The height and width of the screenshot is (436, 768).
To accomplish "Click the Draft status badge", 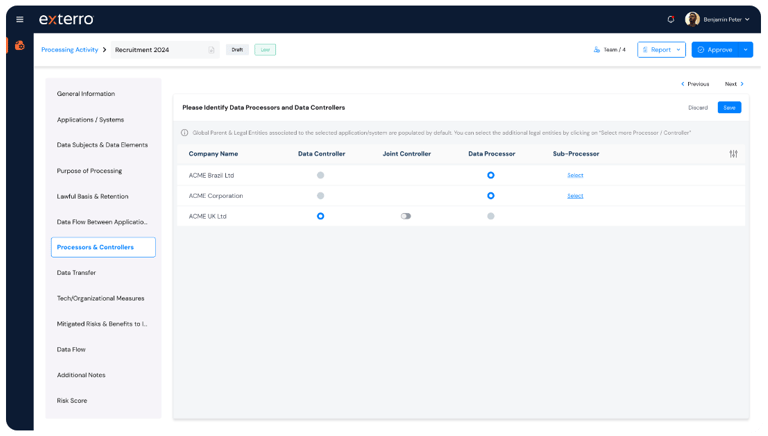I will click(x=237, y=49).
